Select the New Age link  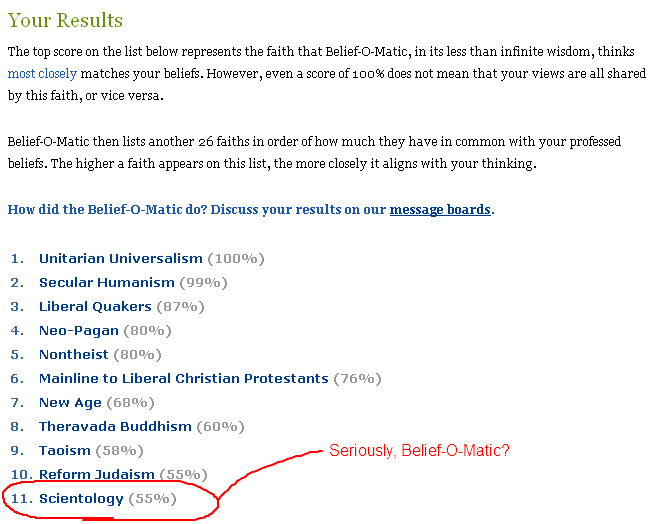pyautogui.click(x=70, y=402)
